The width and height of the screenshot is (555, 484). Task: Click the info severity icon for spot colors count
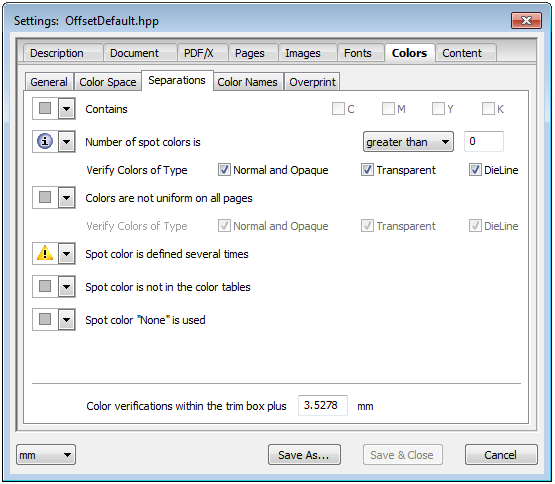[x=45, y=142]
